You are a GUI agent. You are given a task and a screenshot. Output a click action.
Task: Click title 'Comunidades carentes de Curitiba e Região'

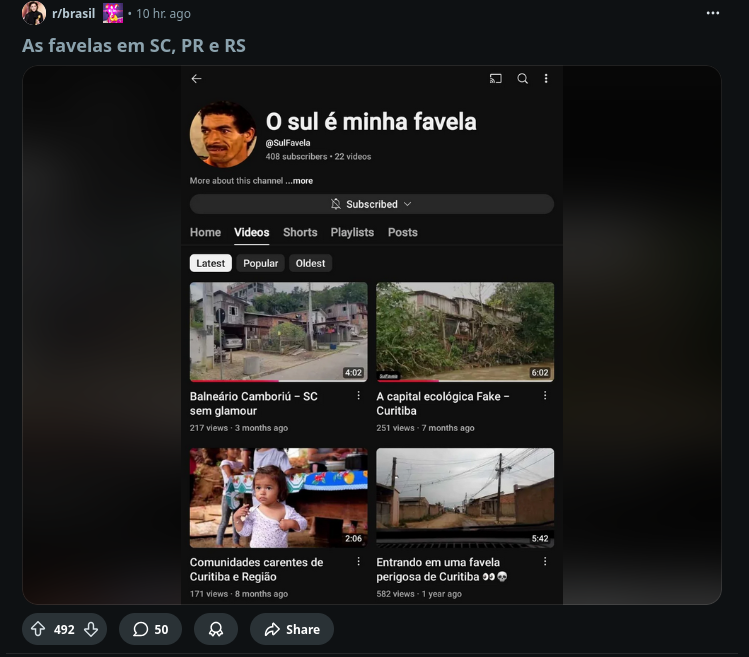(x=257, y=570)
